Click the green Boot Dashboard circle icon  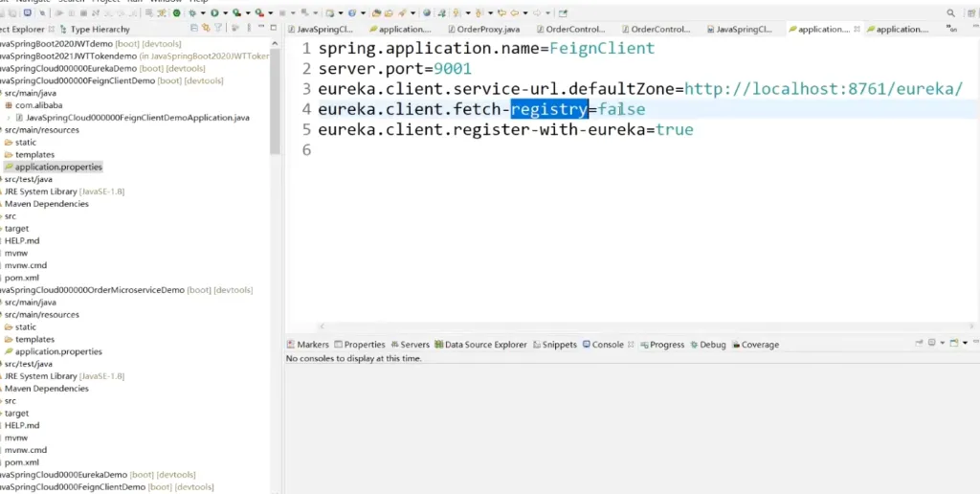[x=177, y=12]
